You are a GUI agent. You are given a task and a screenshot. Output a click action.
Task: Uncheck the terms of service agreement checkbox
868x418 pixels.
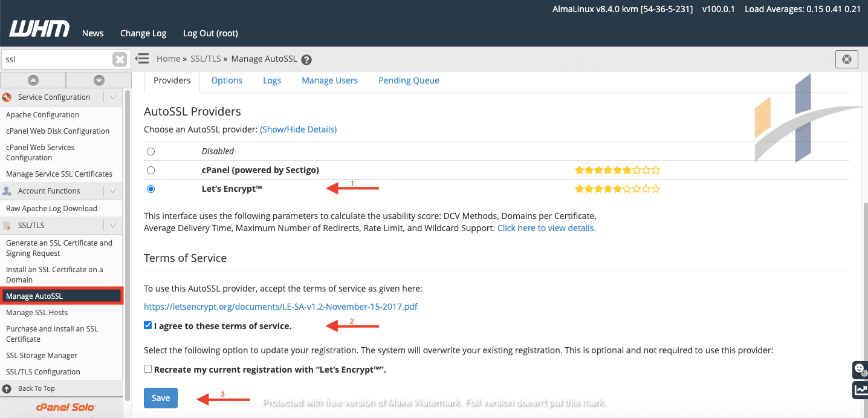(x=147, y=325)
